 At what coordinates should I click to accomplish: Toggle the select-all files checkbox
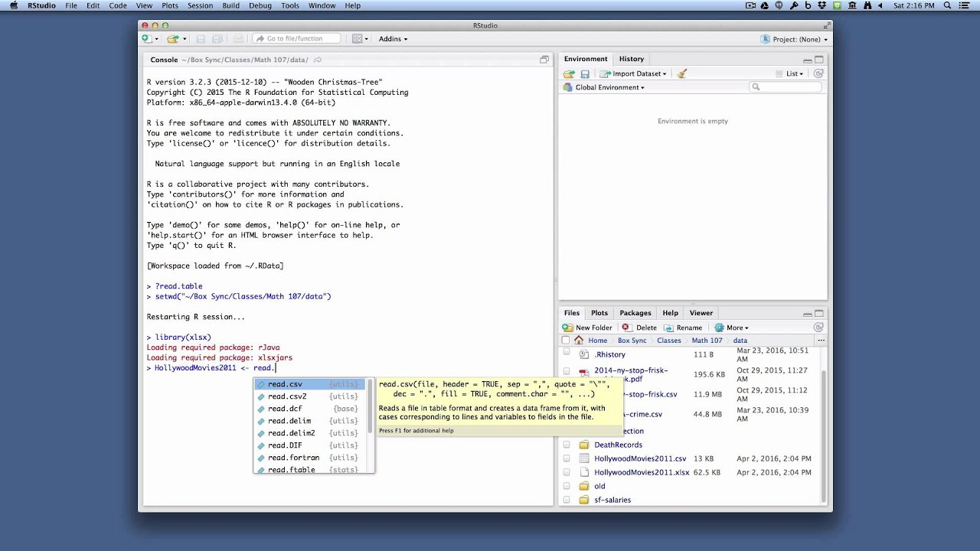[x=566, y=341]
